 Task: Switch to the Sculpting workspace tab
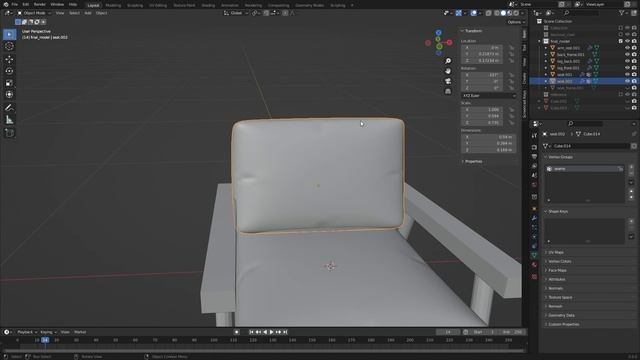(x=135, y=5)
